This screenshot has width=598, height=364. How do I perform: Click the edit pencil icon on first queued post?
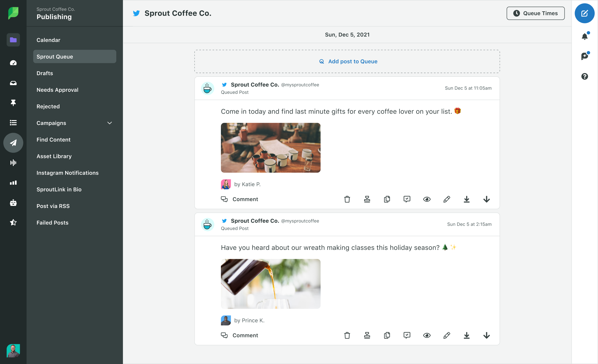point(446,199)
